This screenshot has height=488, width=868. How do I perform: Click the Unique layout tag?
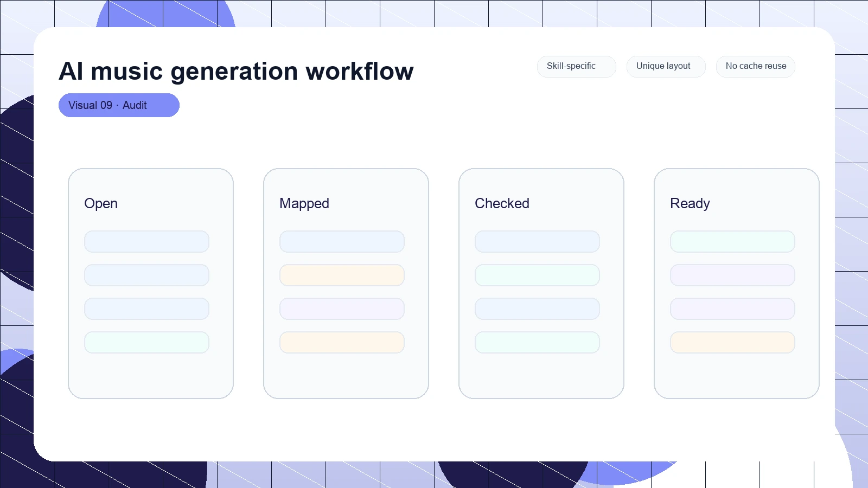666,67
